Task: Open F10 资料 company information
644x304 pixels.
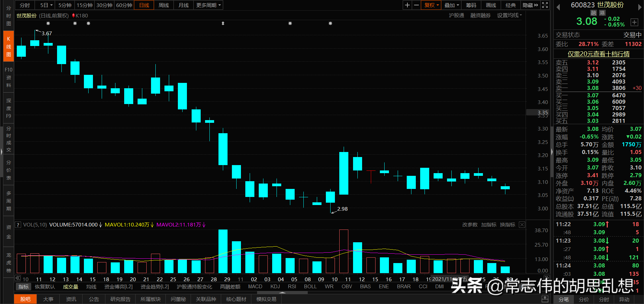Action: [8, 77]
